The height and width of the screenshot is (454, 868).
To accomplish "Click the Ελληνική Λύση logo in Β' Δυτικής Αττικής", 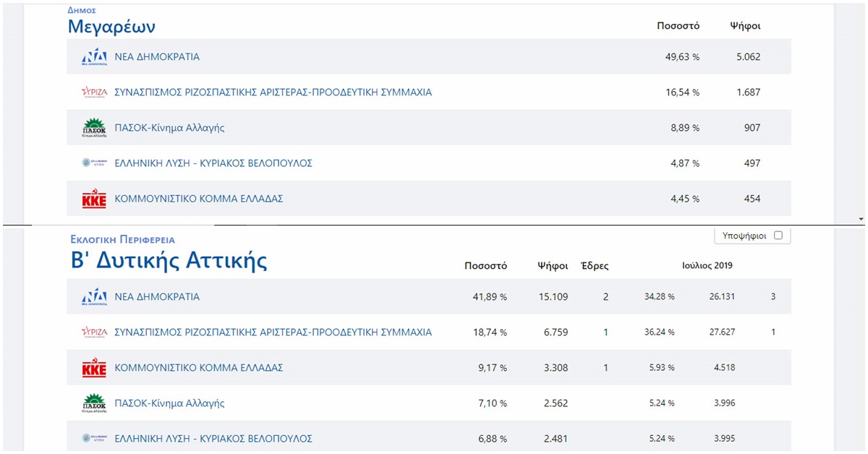I will pos(94,439).
